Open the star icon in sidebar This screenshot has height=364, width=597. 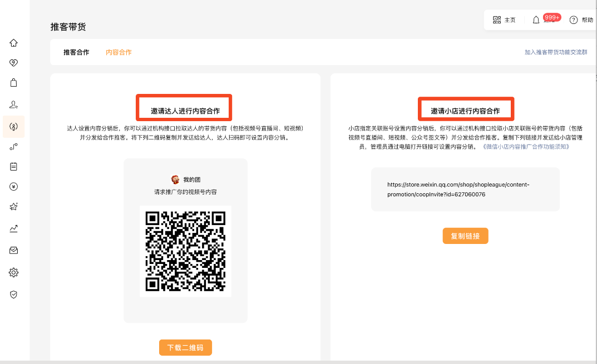coord(14,207)
